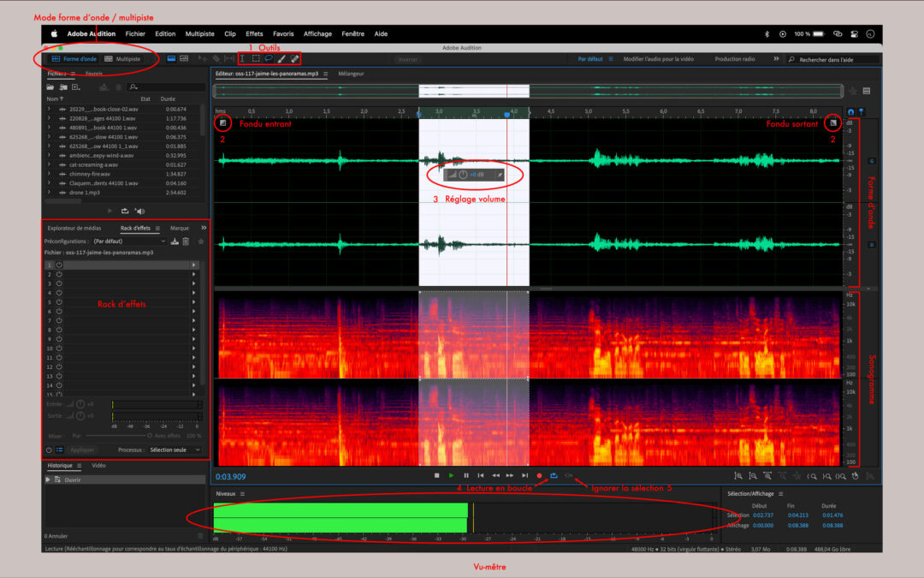The width and height of the screenshot is (924, 578).
Task: Toggle power for effect slot 1
Action: (59, 265)
